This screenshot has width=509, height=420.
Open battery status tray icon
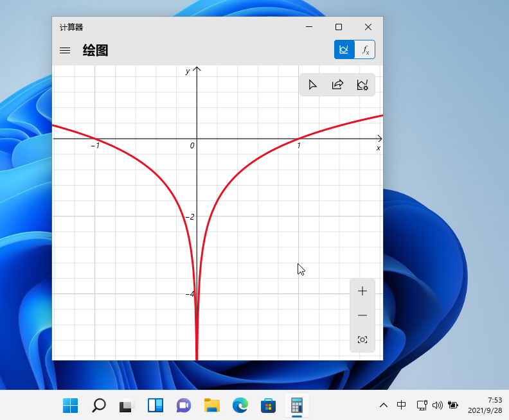[453, 405]
